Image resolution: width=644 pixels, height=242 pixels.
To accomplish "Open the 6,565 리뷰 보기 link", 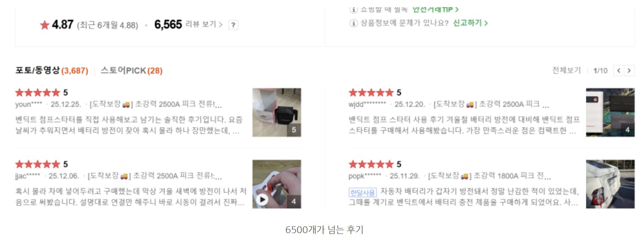I will (x=189, y=25).
